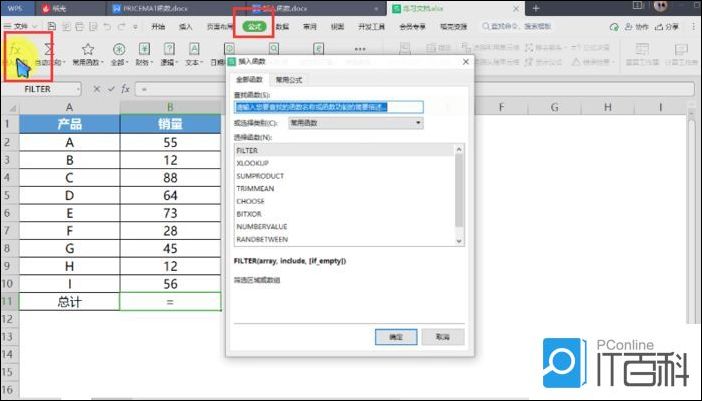Screen dimensions: 702x401
Task: Open the 插入 ribbon tab
Action: (x=186, y=27)
